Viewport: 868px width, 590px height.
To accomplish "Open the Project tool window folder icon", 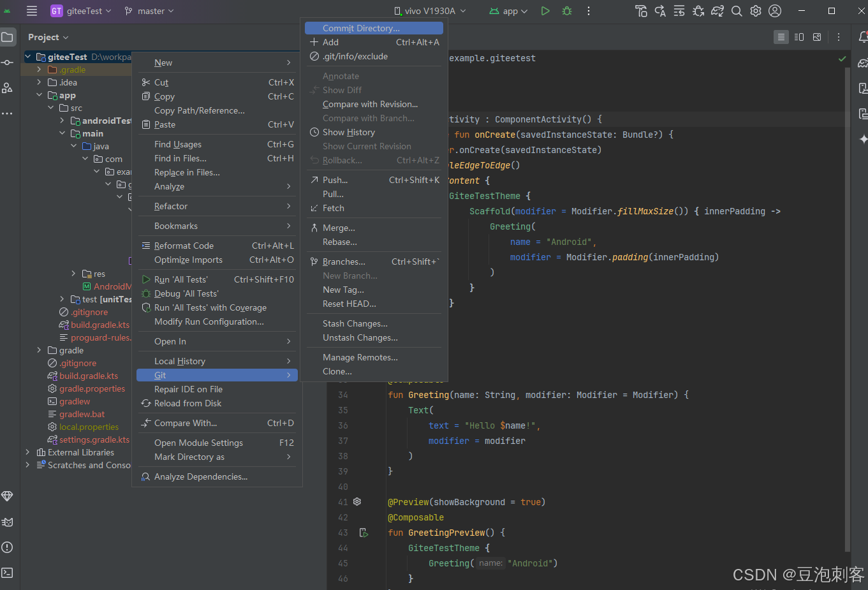I will pos(8,36).
